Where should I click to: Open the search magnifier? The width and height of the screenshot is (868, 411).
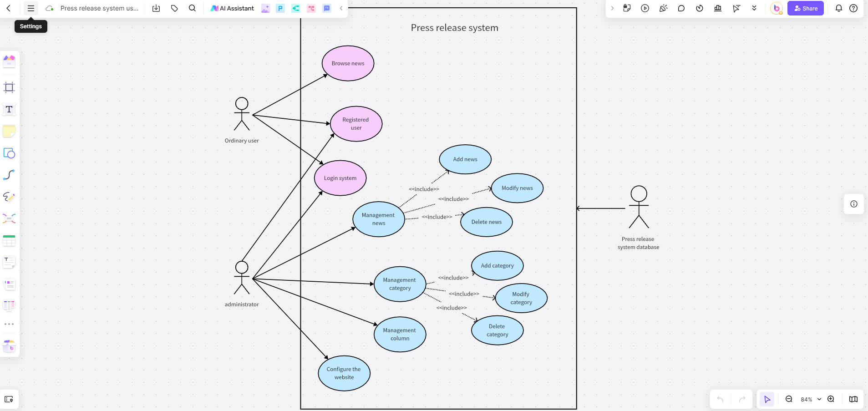coord(192,8)
